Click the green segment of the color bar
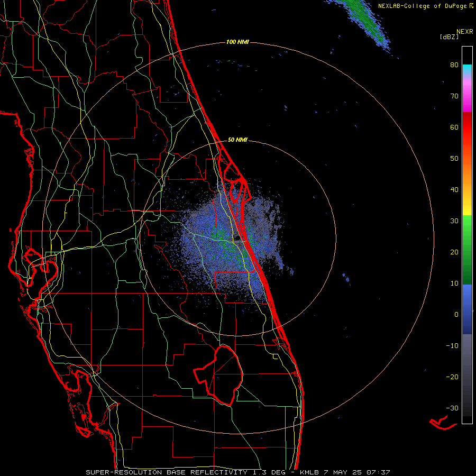The image size is (476, 476). [x=467, y=250]
